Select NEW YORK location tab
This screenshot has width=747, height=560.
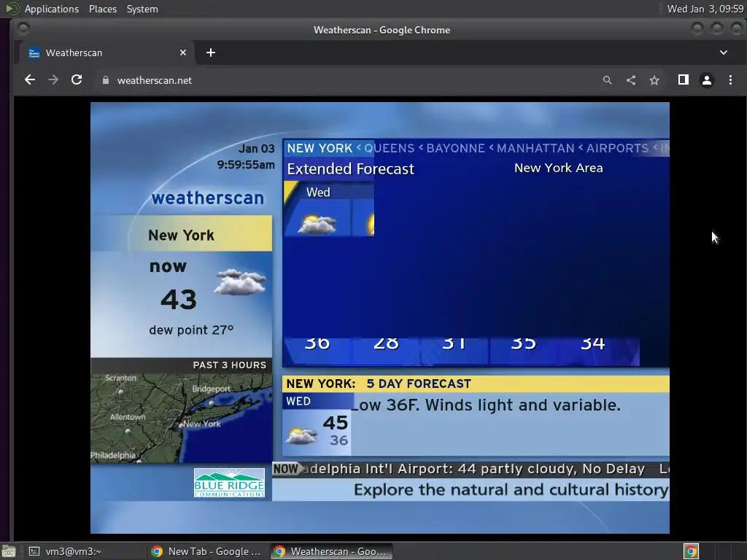(320, 148)
